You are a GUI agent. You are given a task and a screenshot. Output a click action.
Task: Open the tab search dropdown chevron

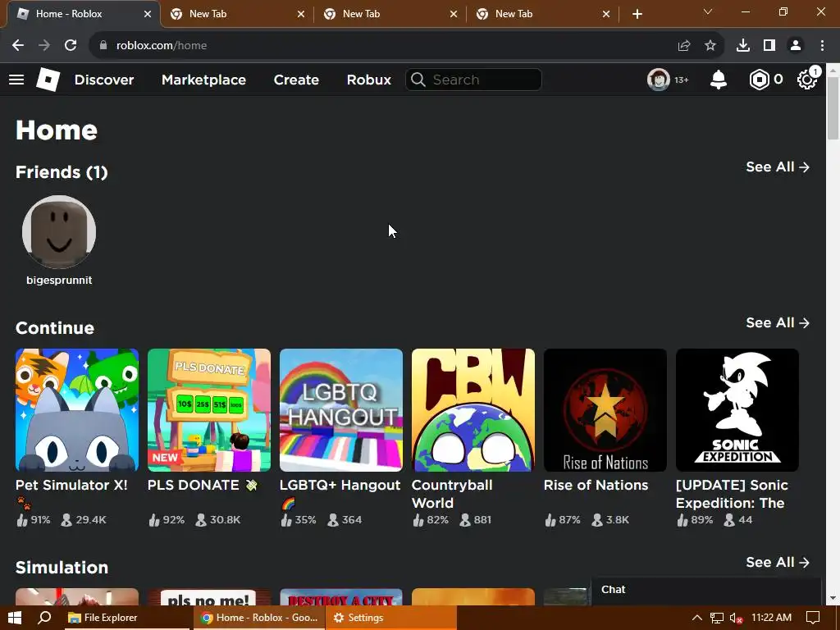tap(708, 11)
